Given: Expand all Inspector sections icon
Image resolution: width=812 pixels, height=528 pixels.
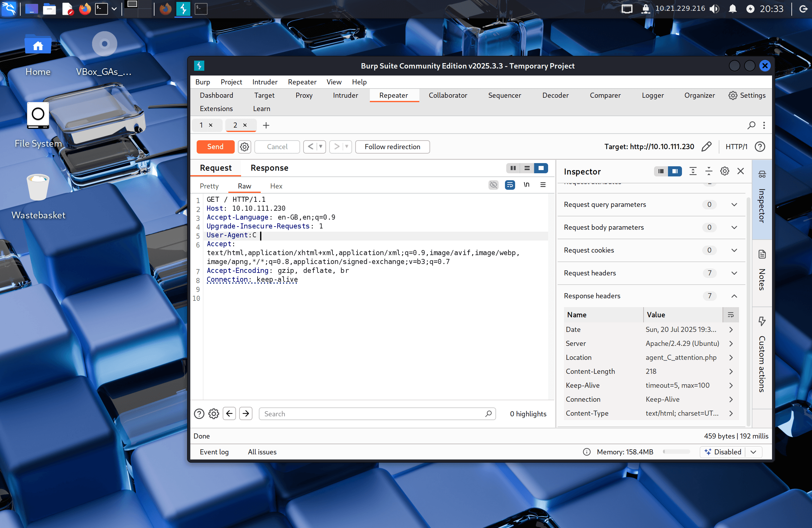Looking at the screenshot, I should click(693, 171).
